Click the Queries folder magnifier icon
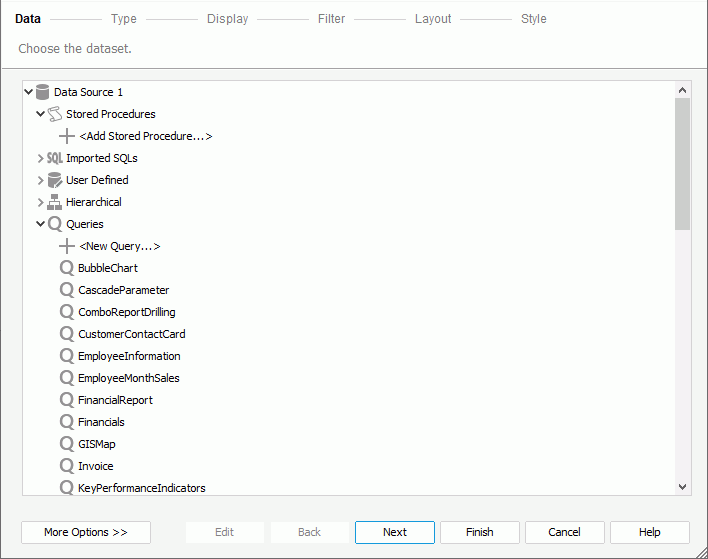 pyautogui.click(x=55, y=224)
